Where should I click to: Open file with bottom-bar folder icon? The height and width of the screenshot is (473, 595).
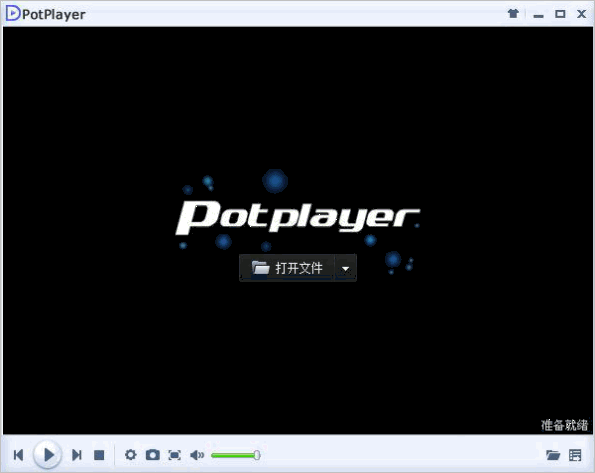pos(553,455)
